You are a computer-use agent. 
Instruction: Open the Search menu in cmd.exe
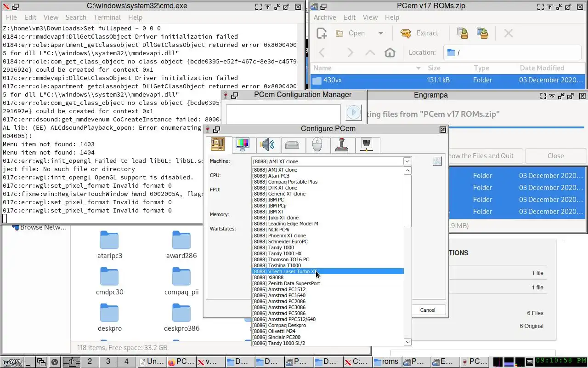pyautogui.click(x=76, y=17)
